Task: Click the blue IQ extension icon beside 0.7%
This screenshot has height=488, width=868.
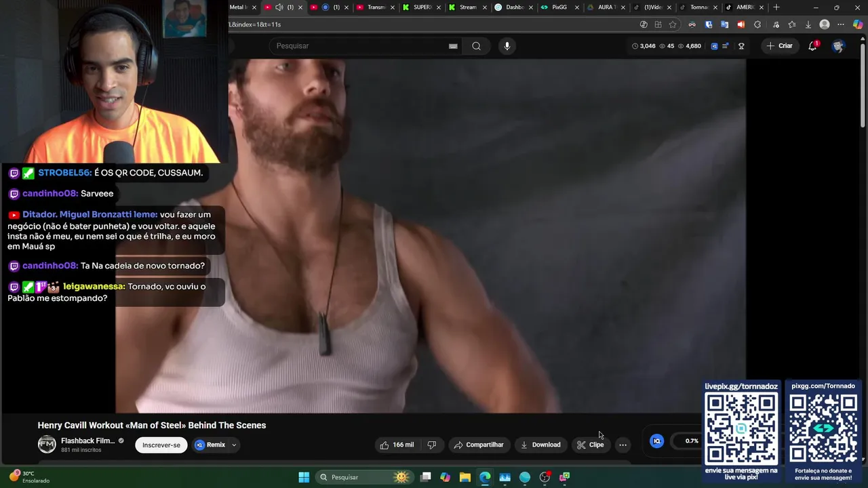Action: (656, 441)
